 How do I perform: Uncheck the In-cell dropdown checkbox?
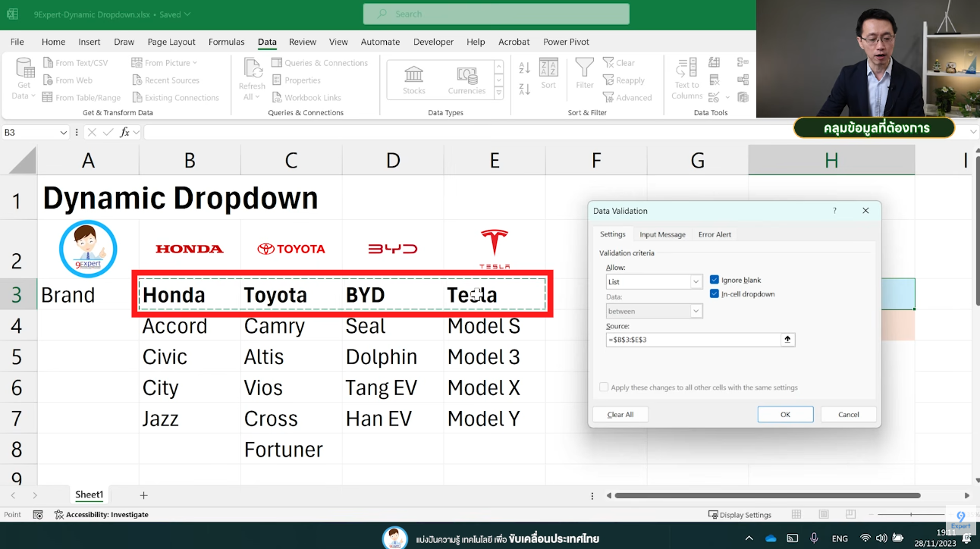(x=715, y=293)
